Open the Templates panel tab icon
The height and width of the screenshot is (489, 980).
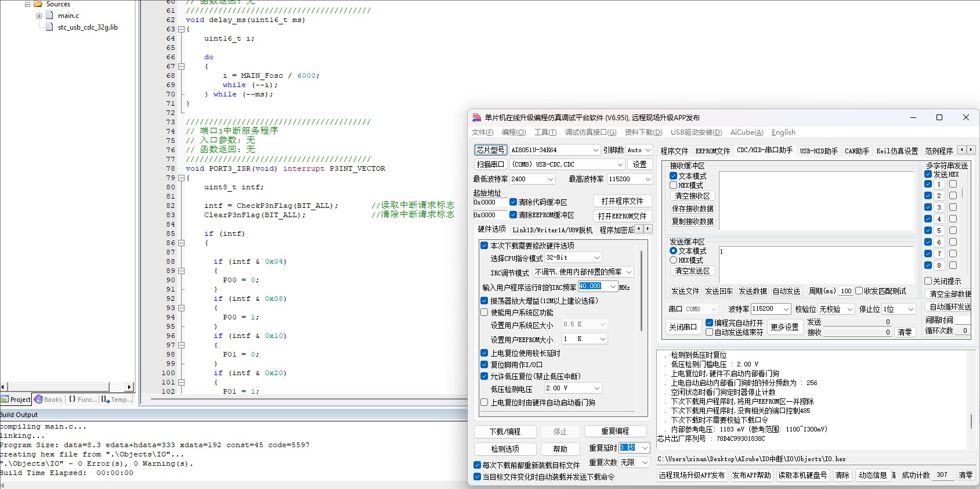(x=106, y=399)
